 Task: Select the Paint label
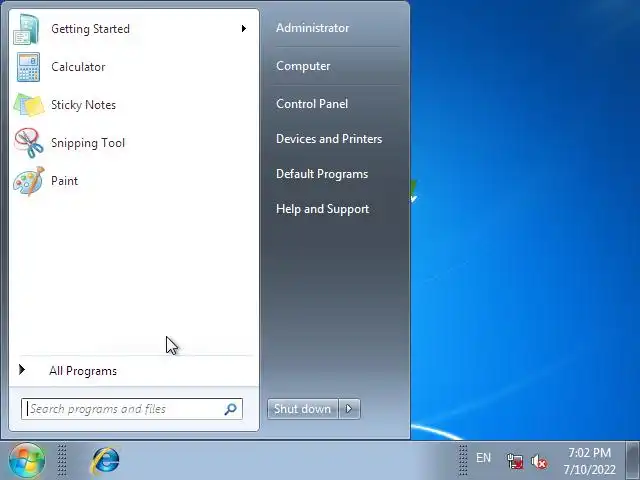[64, 181]
